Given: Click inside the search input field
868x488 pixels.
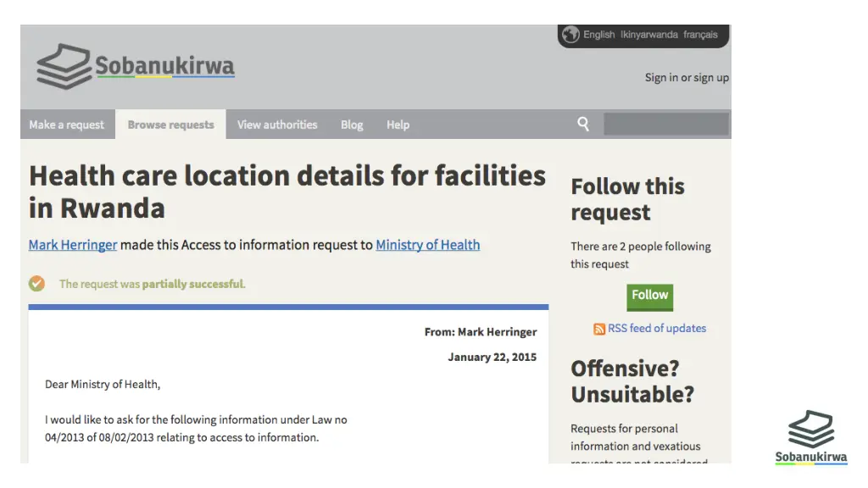Looking at the screenshot, I should click(666, 124).
